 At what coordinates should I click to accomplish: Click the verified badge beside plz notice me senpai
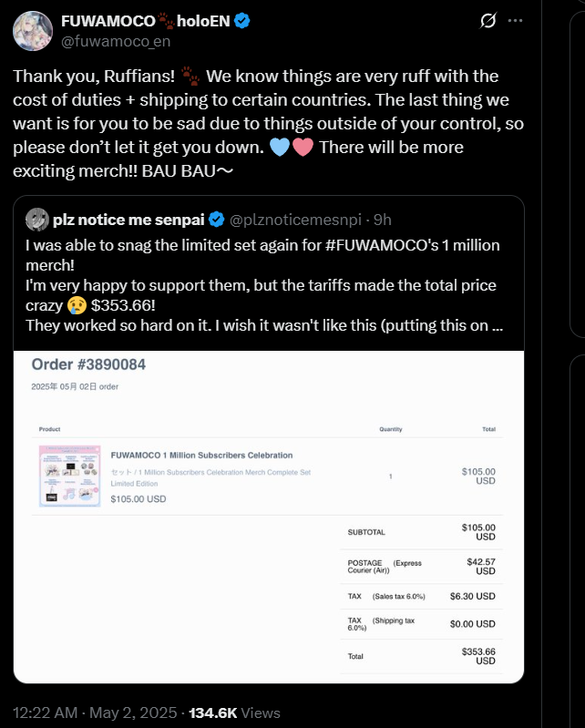click(x=217, y=219)
